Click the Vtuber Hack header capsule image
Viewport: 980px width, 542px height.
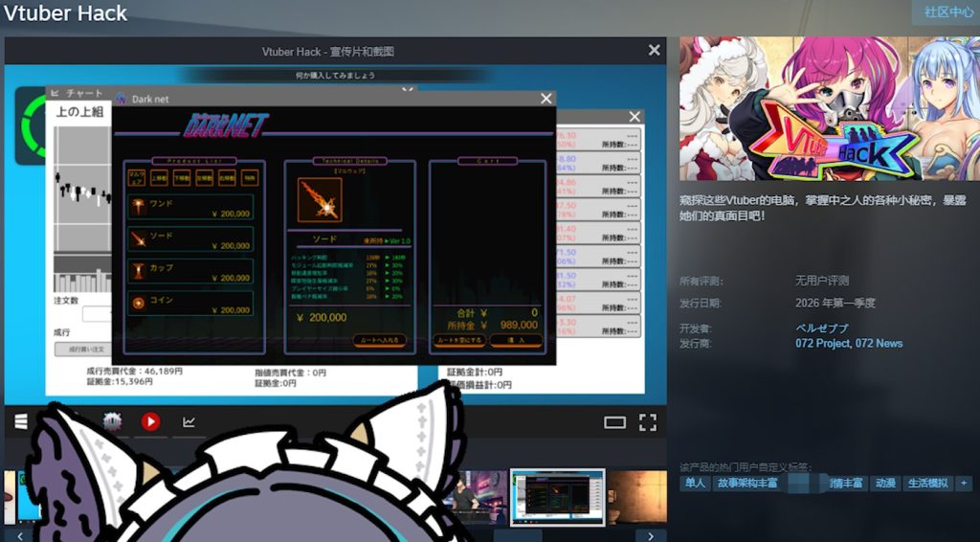click(830, 109)
